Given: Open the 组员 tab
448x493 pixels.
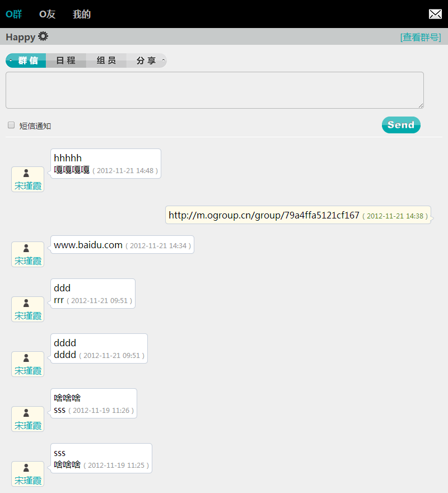Looking at the screenshot, I should click(106, 61).
